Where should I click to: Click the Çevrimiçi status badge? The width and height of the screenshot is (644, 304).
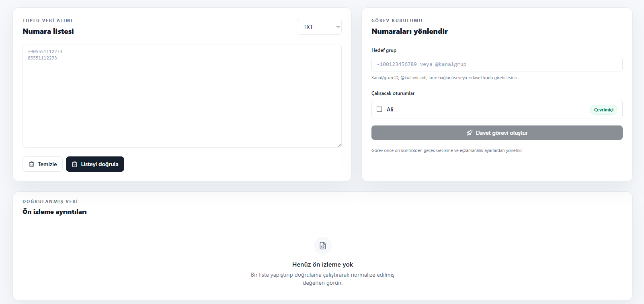(x=604, y=110)
